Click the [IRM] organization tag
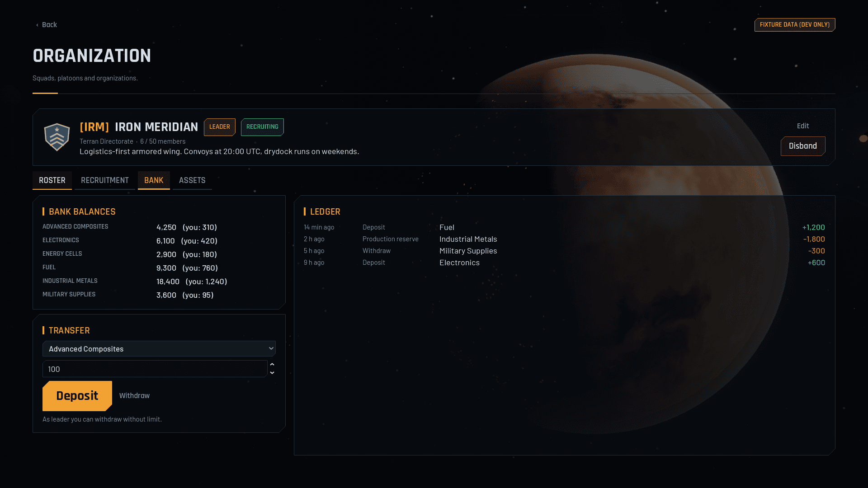The height and width of the screenshot is (488, 868). [x=94, y=127]
